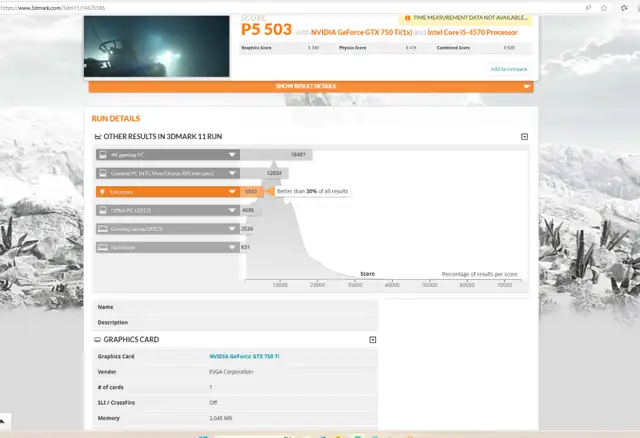This screenshot has width=640, height=438.
Task: Click the Percentage of results per score label
Action: click(480, 274)
